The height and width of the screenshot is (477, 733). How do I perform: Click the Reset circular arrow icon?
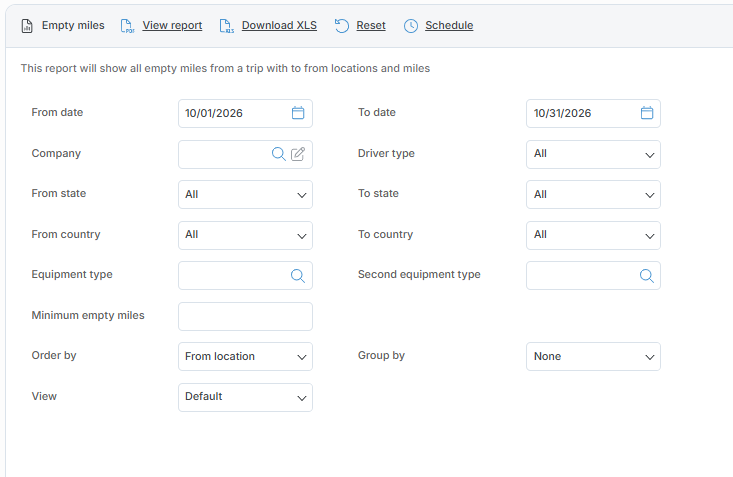pos(342,26)
